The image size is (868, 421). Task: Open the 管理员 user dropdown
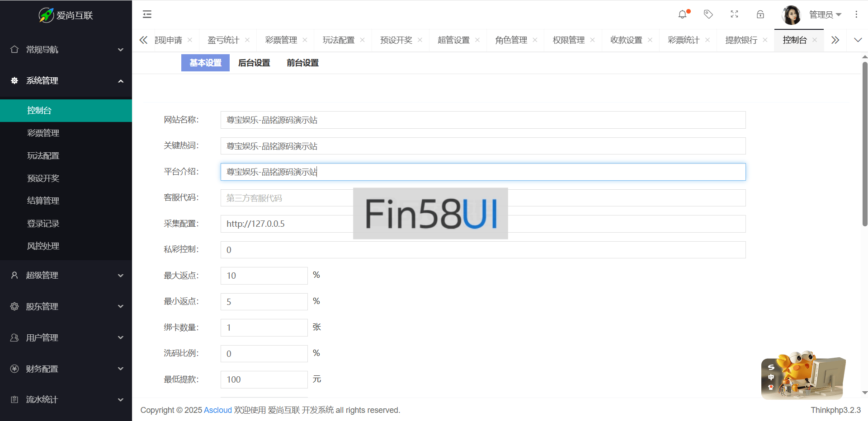(825, 14)
